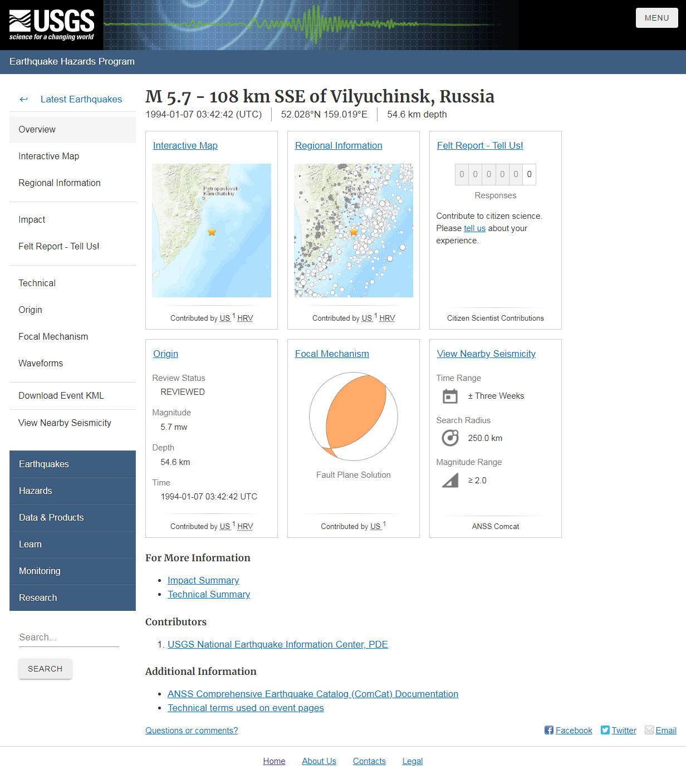This screenshot has width=686, height=784.
Task: Open Impact Summary link
Action: [x=203, y=580]
